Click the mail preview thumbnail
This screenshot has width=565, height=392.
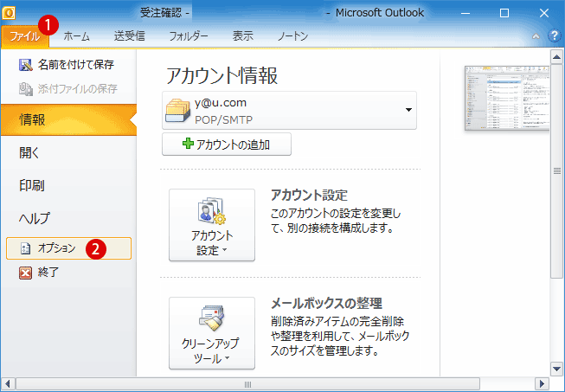[x=507, y=98]
